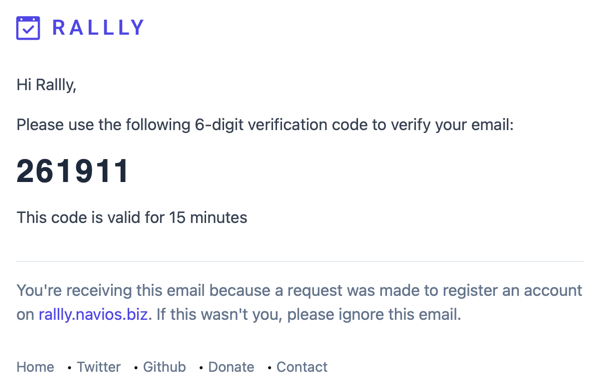This screenshot has width=600, height=391.
Task: Click the bullet dot before Donate
Action: tap(201, 368)
